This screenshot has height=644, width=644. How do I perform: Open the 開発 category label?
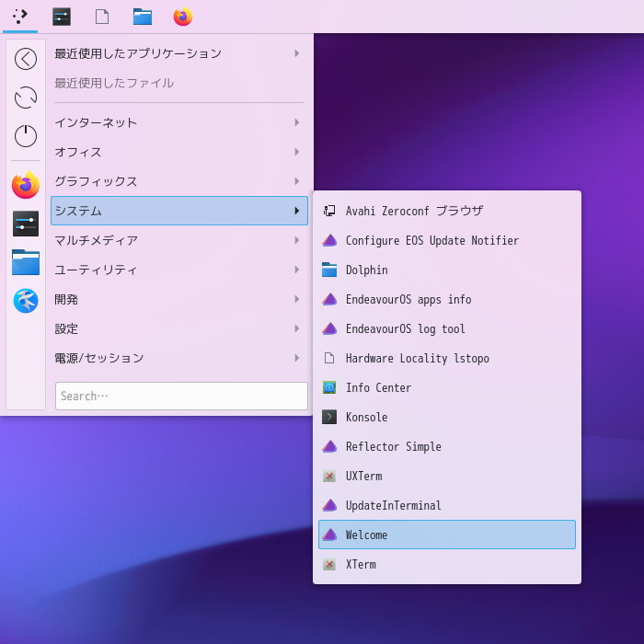coord(66,299)
